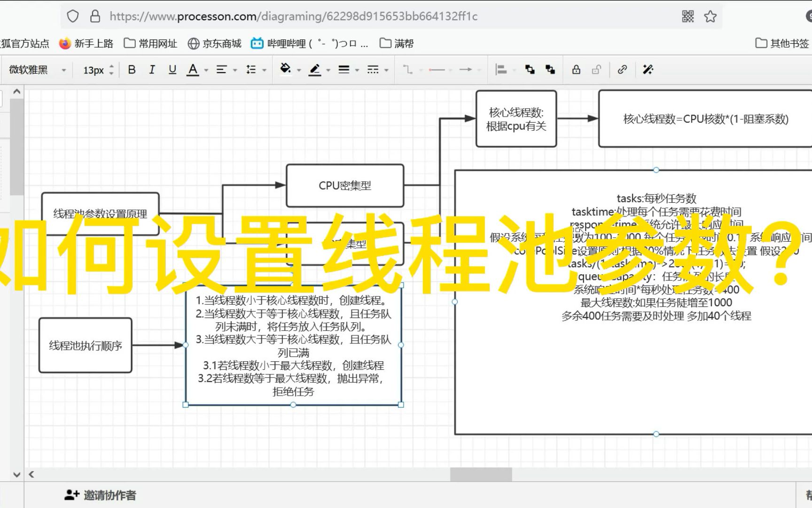Open the 新手上路 bookmark

[x=86, y=43]
